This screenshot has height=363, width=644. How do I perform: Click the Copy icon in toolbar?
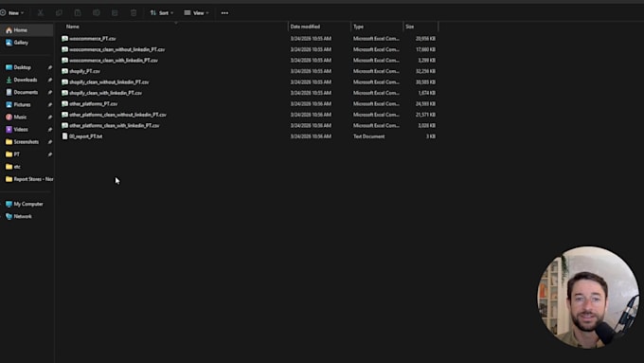click(x=59, y=13)
